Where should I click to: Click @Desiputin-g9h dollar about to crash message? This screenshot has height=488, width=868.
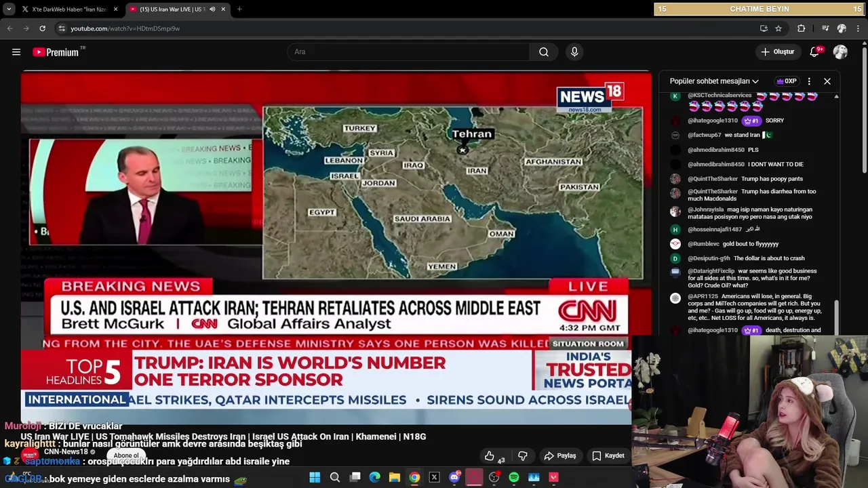pyautogui.click(x=746, y=258)
